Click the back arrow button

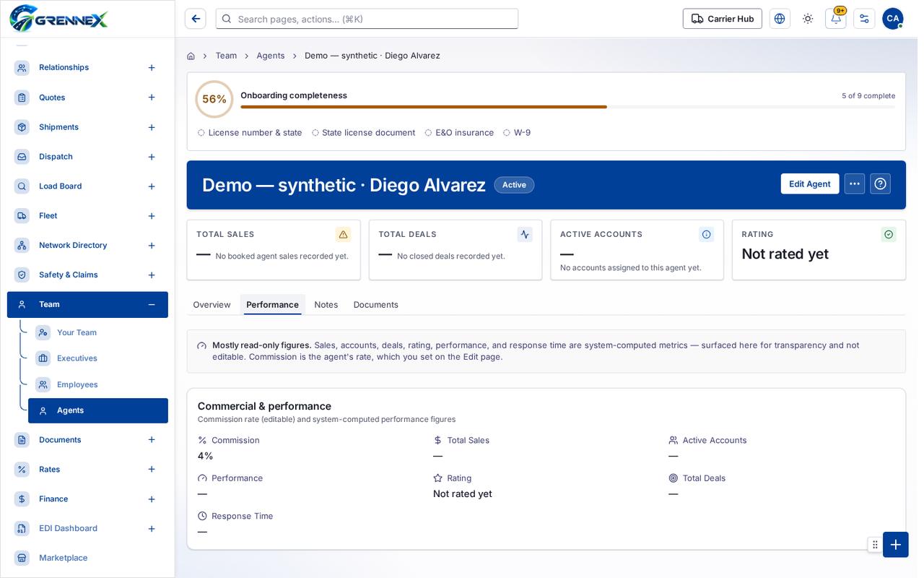pos(195,19)
